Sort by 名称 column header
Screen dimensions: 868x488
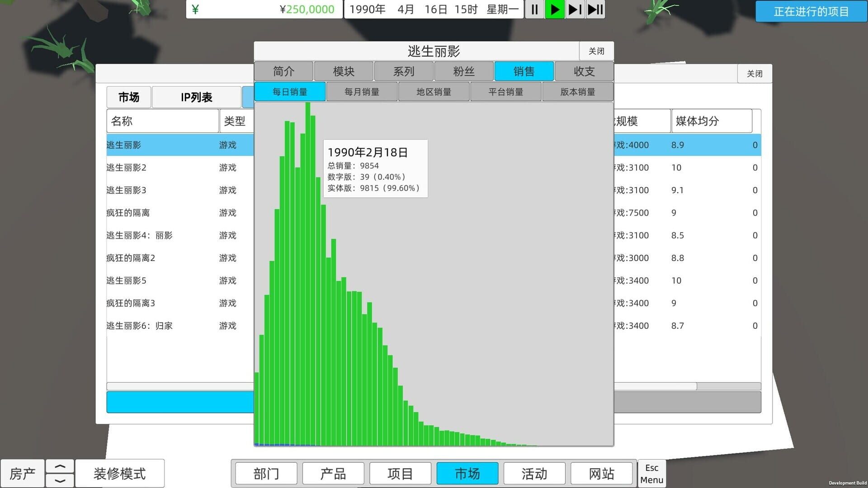163,121
